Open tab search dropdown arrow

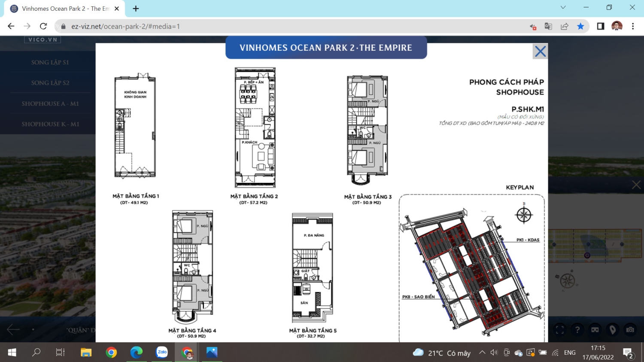(x=563, y=7)
